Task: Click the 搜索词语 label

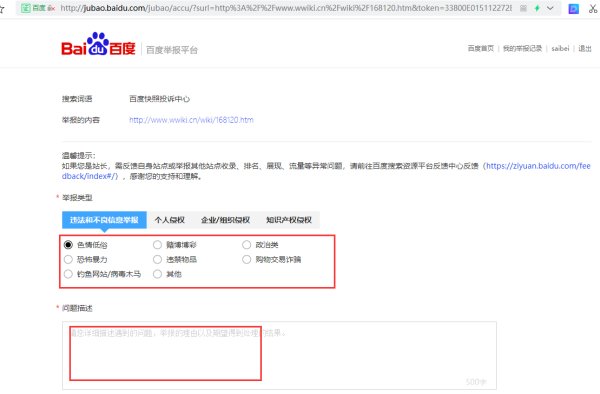Action: tap(77, 99)
